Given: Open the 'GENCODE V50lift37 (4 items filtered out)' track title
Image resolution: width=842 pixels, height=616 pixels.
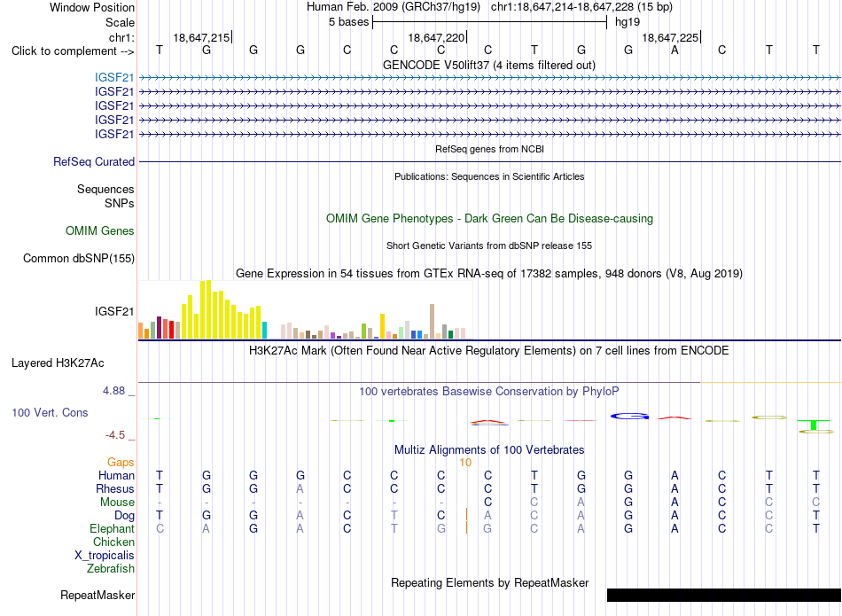Looking at the screenshot, I should 488,65.
